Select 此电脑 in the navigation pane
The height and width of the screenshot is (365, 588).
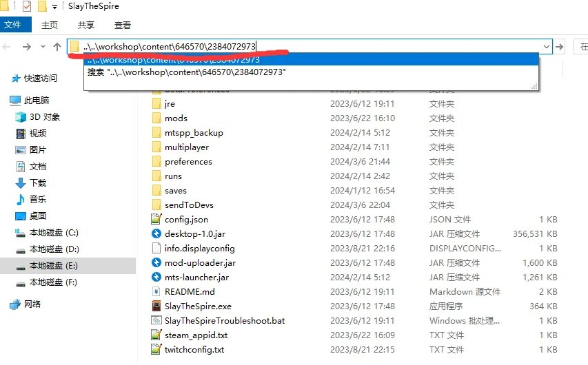coord(30,100)
